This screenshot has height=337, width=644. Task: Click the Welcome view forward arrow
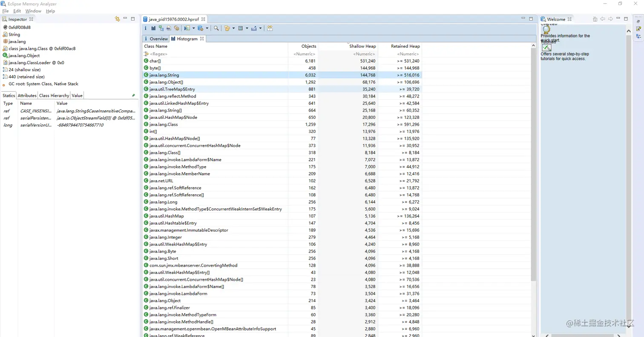point(610,19)
